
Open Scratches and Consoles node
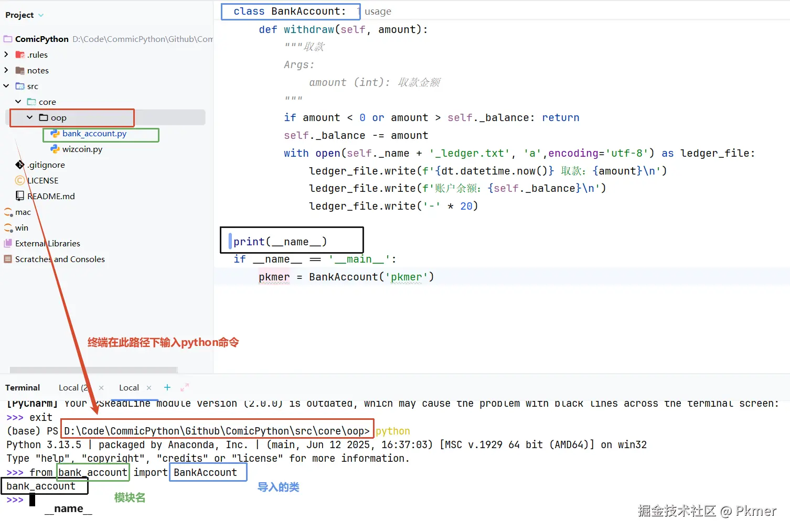(x=60, y=259)
